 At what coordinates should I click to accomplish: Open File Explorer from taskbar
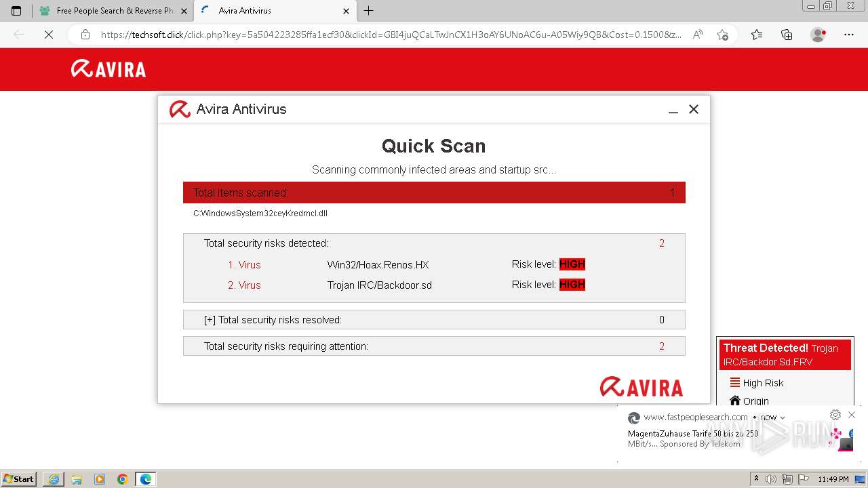point(77,479)
